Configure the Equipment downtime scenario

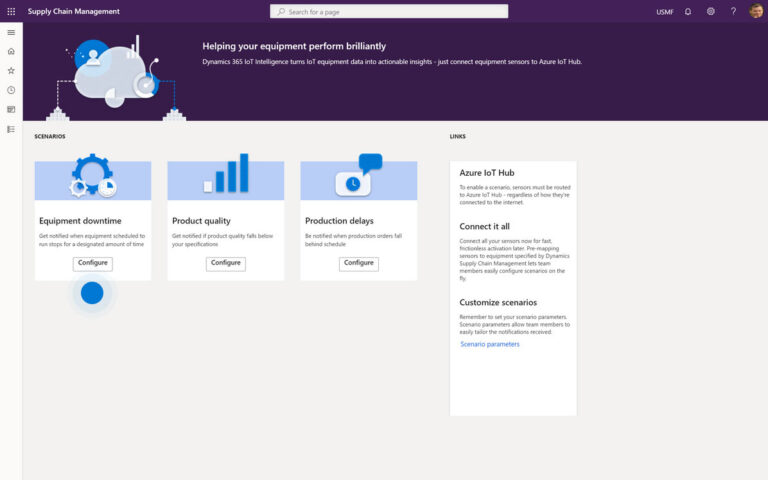pyautogui.click(x=93, y=264)
